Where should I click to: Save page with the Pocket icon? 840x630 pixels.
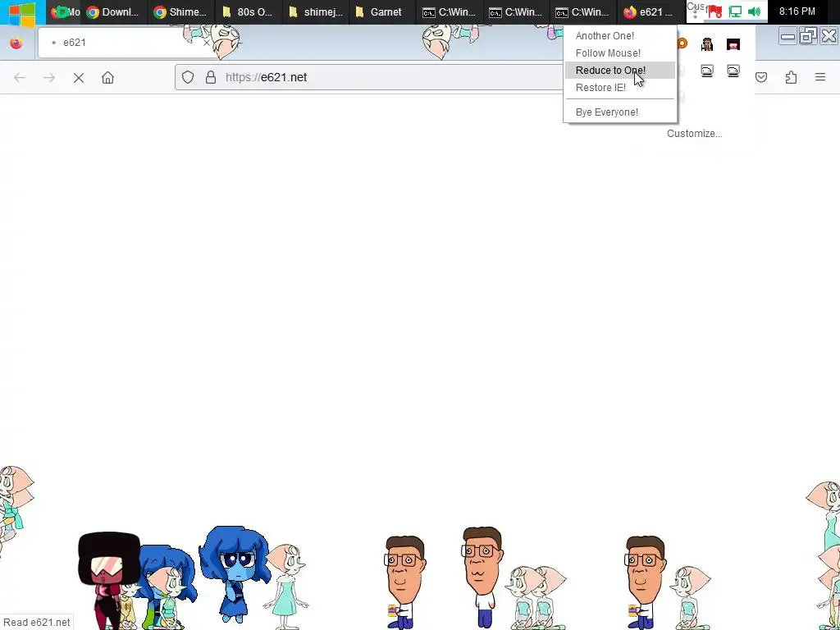point(761,77)
